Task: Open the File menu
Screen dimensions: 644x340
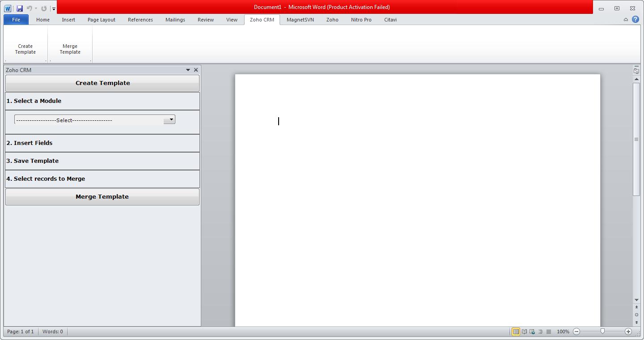Action: pos(16,20)
